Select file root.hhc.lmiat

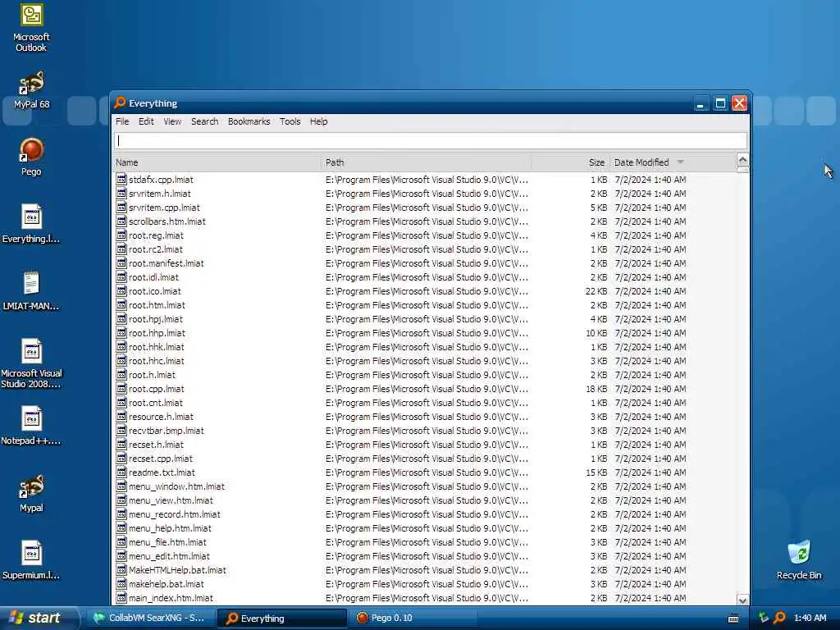[157, 361]
